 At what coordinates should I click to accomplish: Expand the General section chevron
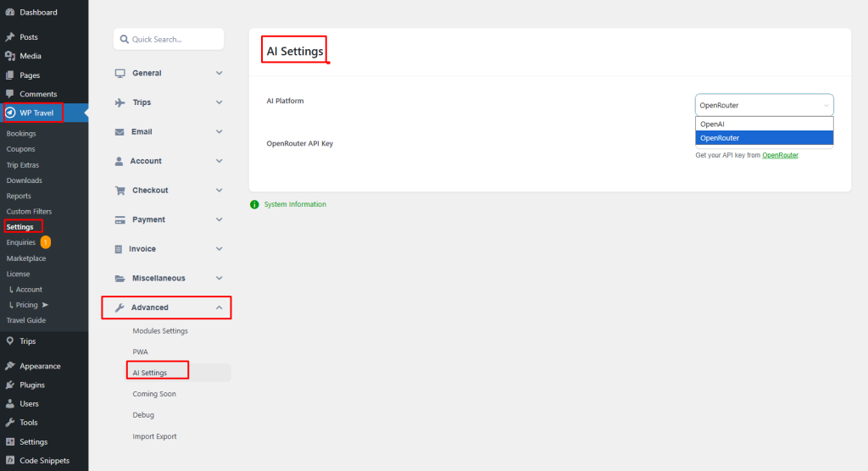click(220, 73)
